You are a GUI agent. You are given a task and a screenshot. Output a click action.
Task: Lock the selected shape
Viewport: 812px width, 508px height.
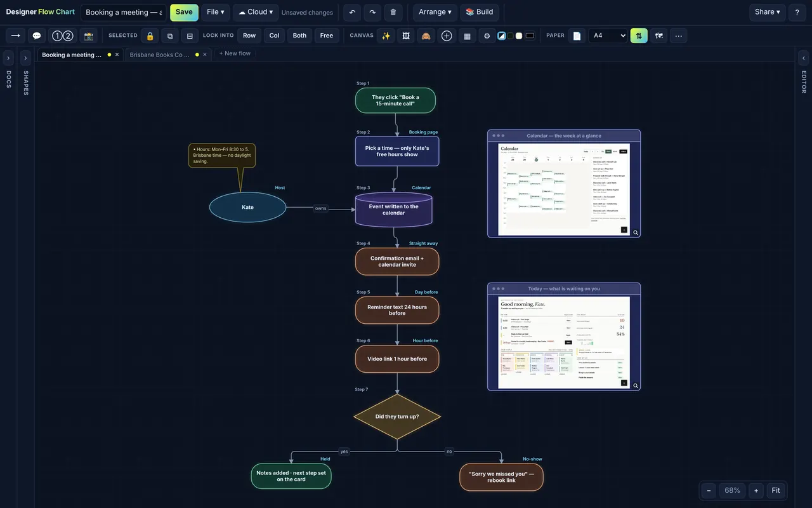coord(150,36)
